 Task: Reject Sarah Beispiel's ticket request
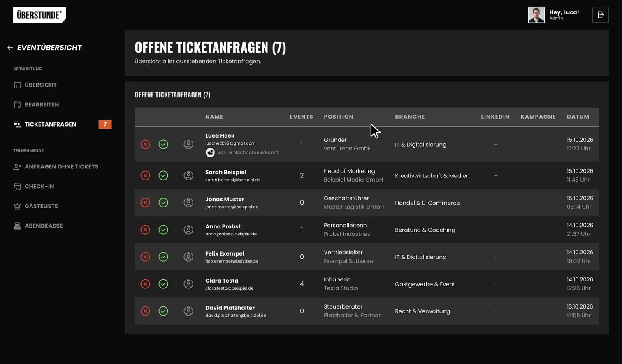pos(145,175)
